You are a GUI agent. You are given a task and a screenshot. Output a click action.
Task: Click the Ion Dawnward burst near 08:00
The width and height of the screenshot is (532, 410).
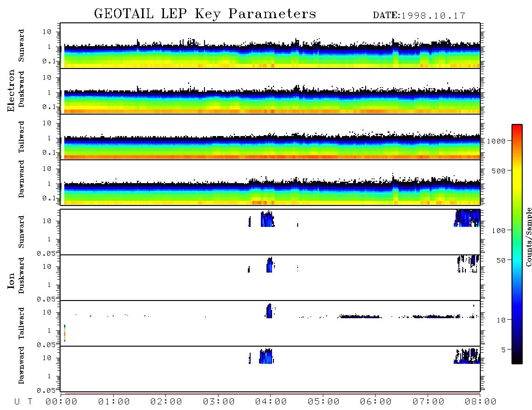coord(467,356)
